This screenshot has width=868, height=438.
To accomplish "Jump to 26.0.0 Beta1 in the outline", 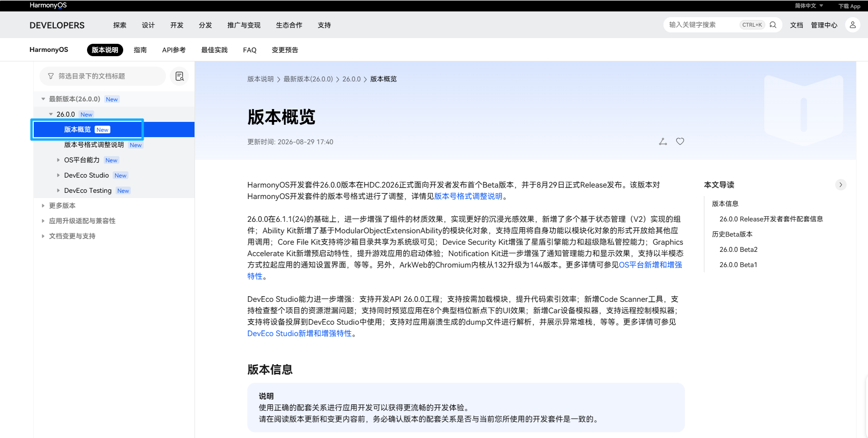I will (x=739, y=265).
